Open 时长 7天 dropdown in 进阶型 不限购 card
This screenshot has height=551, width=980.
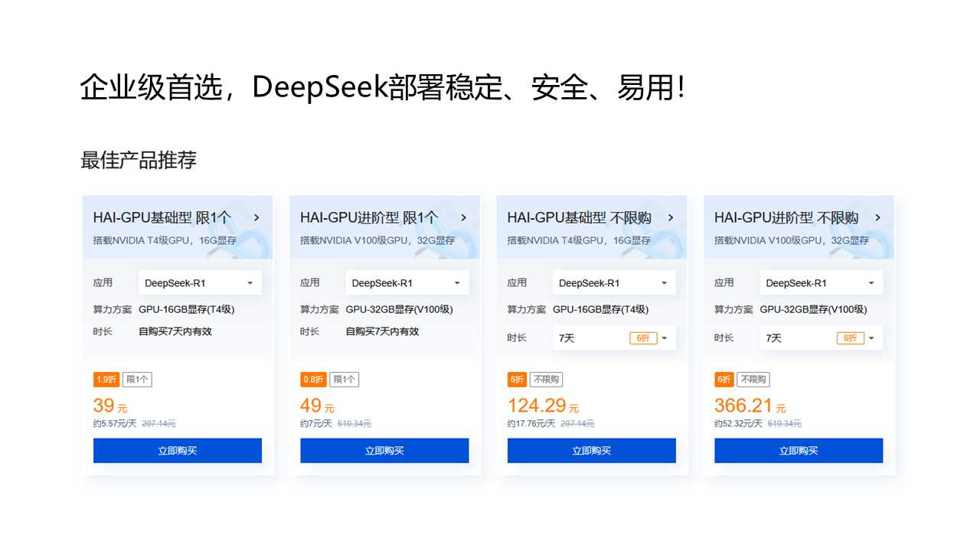pos(822,337)
